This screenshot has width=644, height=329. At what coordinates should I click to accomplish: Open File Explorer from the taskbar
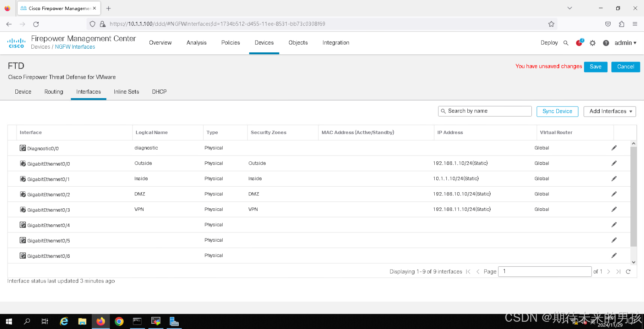point(82,321)
